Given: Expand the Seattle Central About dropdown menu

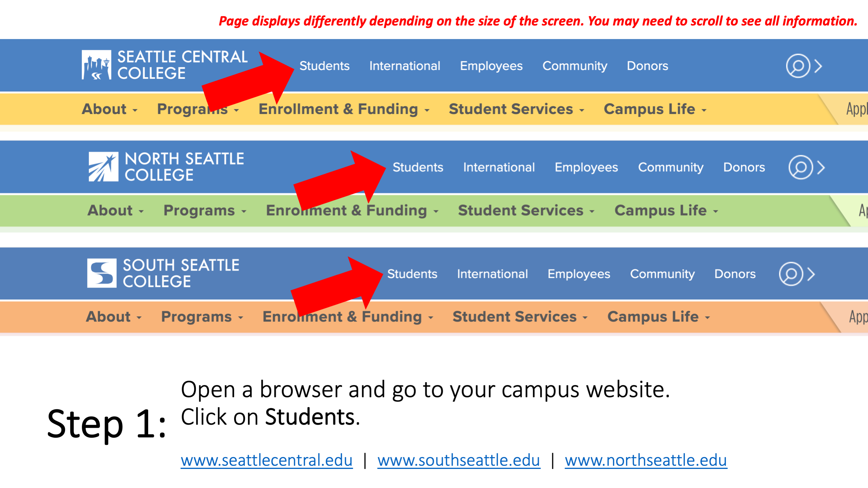Looking at the screenshot, I should 109,108.
